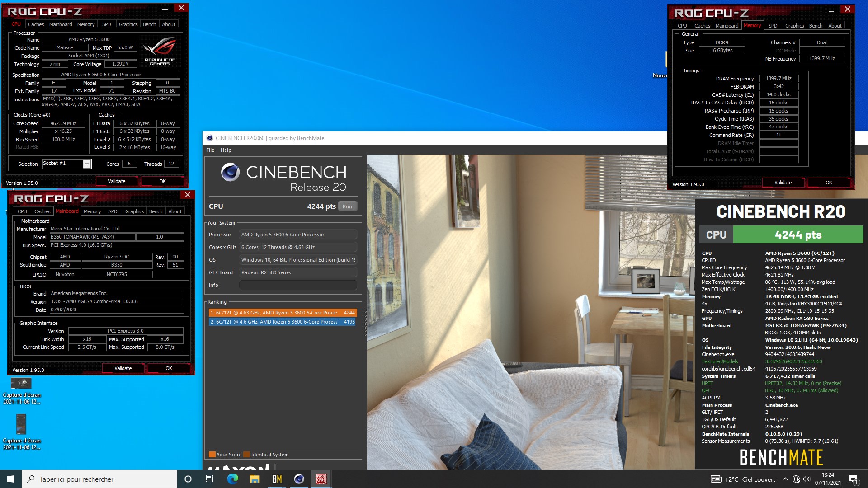Open SPD tab in Mainboard CPU-Z window

click(x=113, y=211)
